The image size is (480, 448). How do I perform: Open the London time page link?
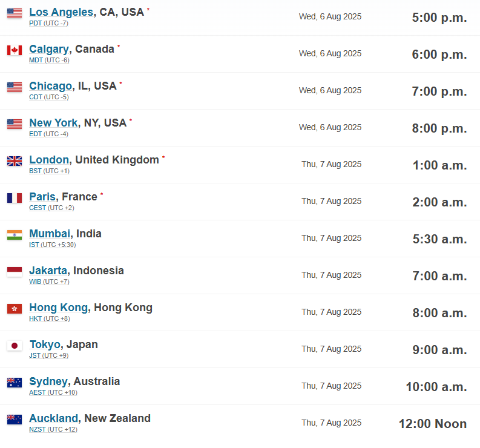pos(49,160)
